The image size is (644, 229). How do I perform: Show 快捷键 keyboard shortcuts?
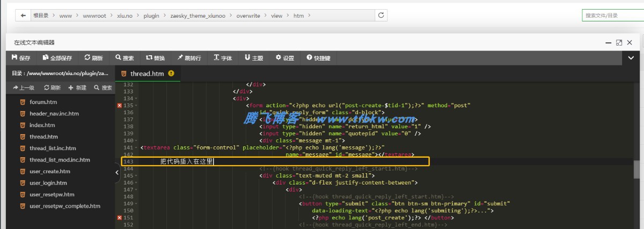(318, 57)
